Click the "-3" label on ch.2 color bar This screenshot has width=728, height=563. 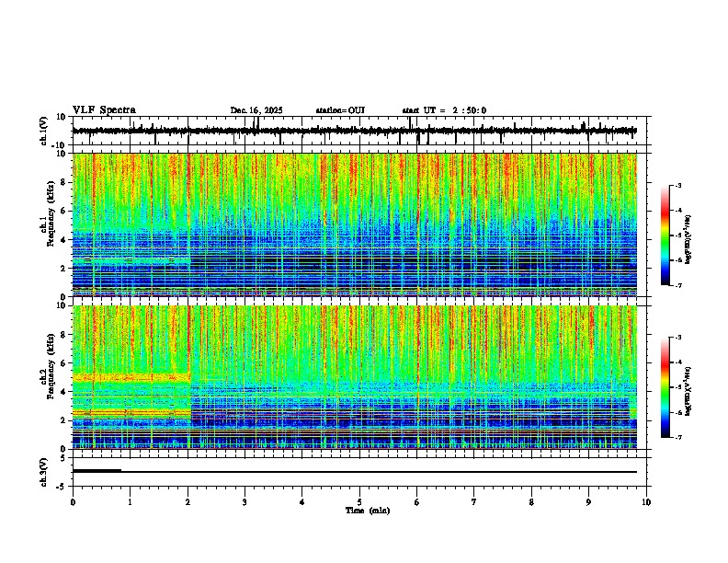tap(678, 338)
